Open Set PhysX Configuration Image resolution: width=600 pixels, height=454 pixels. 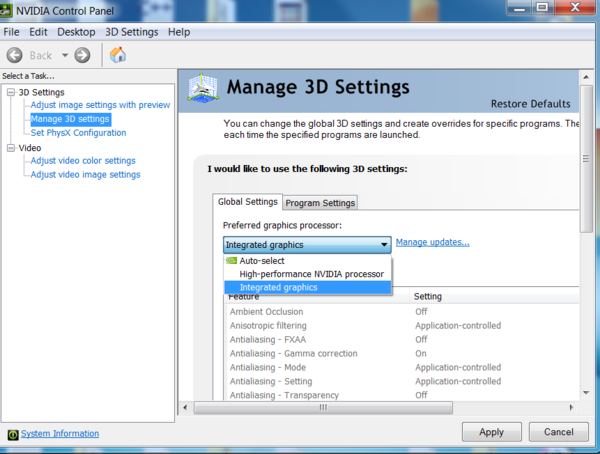coord(78,133)
